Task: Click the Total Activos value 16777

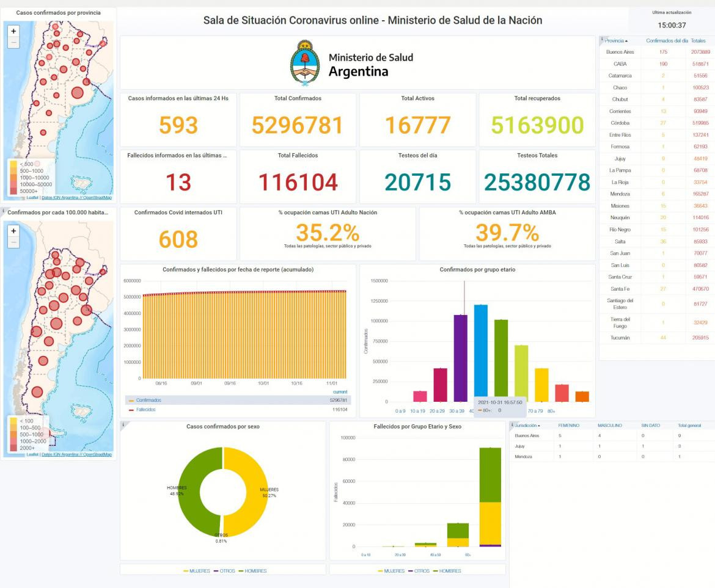Action: pyautogui.click(x=417, y=125)
